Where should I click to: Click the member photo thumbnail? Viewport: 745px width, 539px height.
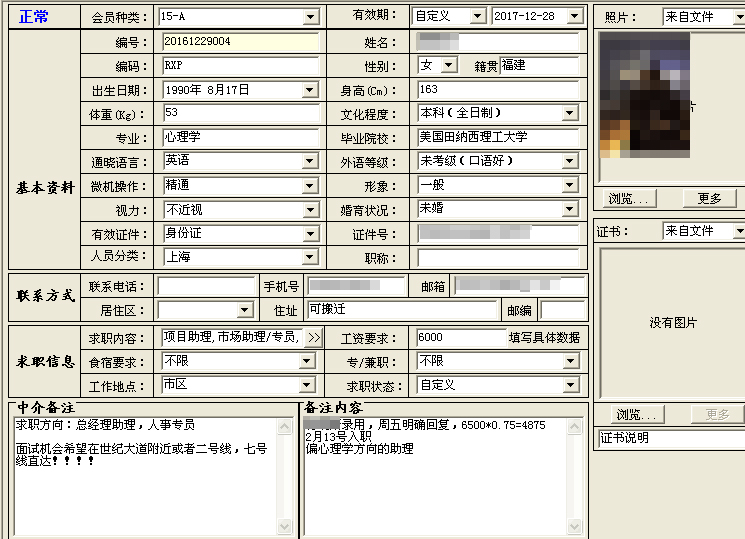(x=645, y=95)
